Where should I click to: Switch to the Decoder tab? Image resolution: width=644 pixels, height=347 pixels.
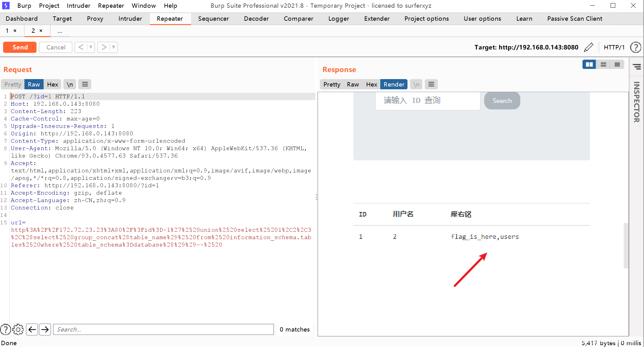click(256, 19)
